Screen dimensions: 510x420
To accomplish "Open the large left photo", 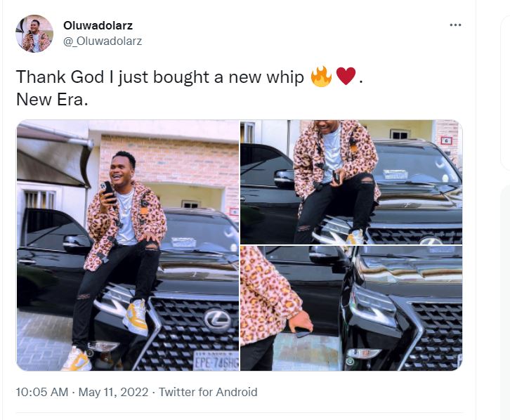I will pos(127,246).
